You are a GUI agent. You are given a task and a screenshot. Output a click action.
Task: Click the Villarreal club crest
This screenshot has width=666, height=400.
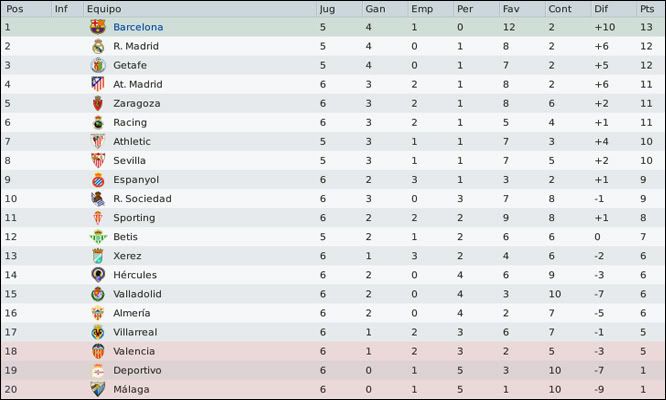click(98, 332)
